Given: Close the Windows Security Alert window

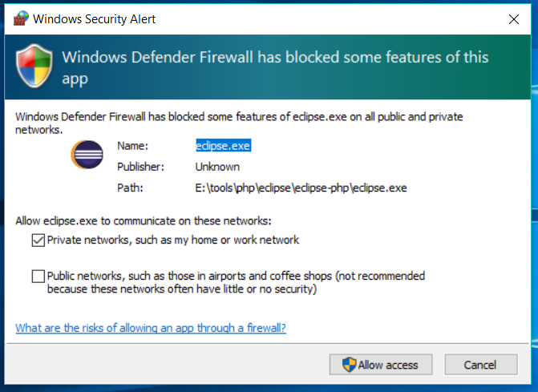Looking at the screenshot, I should [x=514, y=19].
